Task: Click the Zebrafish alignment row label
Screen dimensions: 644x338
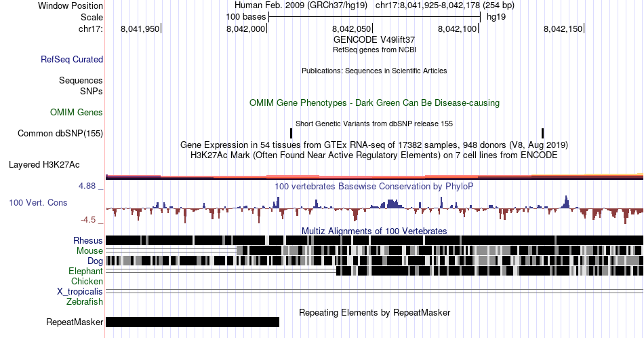Action: pos(85,301)
